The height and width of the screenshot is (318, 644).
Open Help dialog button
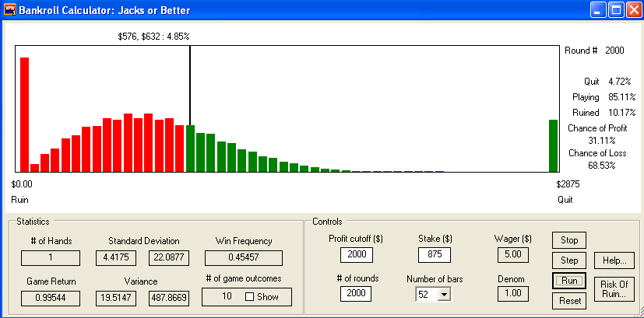click(x=614, y=260)
